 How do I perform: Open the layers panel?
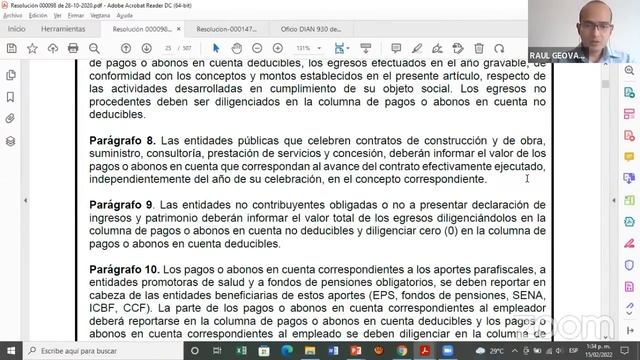pyautogui.click(x=11, y=141)
